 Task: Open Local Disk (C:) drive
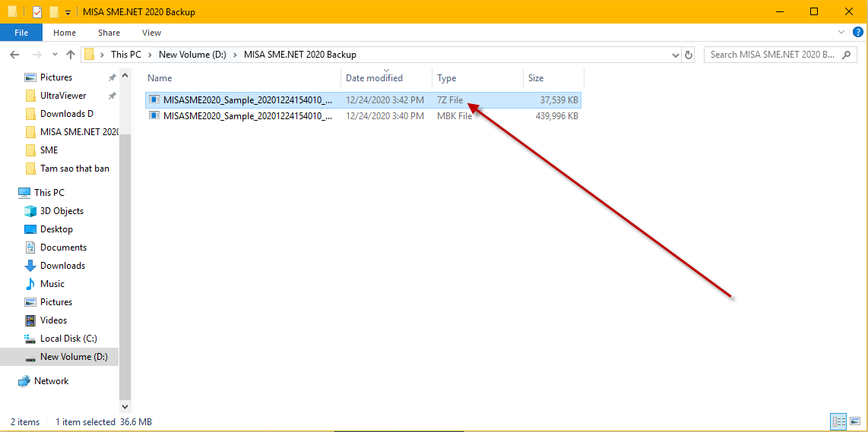[69, 339]
